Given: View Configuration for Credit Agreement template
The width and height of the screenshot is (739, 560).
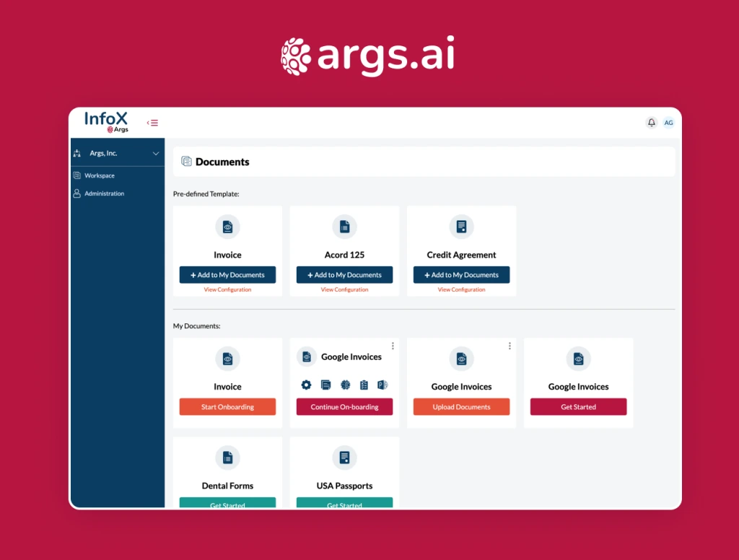Looking at the screenshot, I should 461,289.
